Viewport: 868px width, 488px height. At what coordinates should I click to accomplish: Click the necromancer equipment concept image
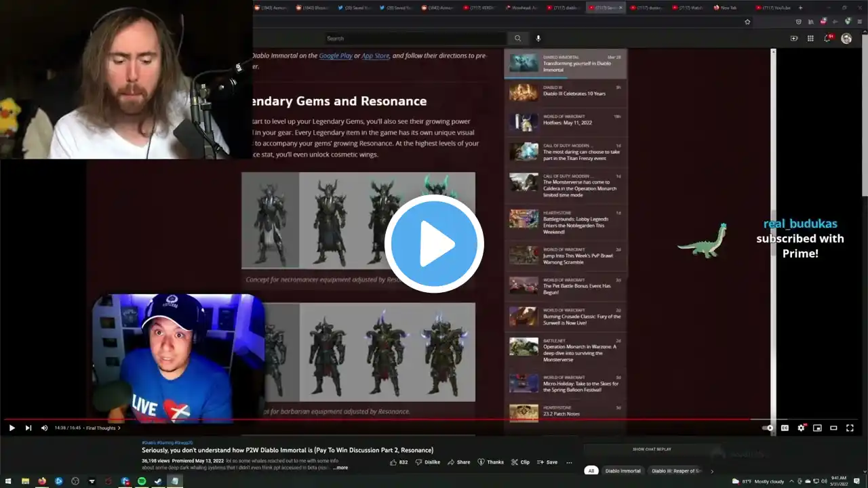coord(358,220)
